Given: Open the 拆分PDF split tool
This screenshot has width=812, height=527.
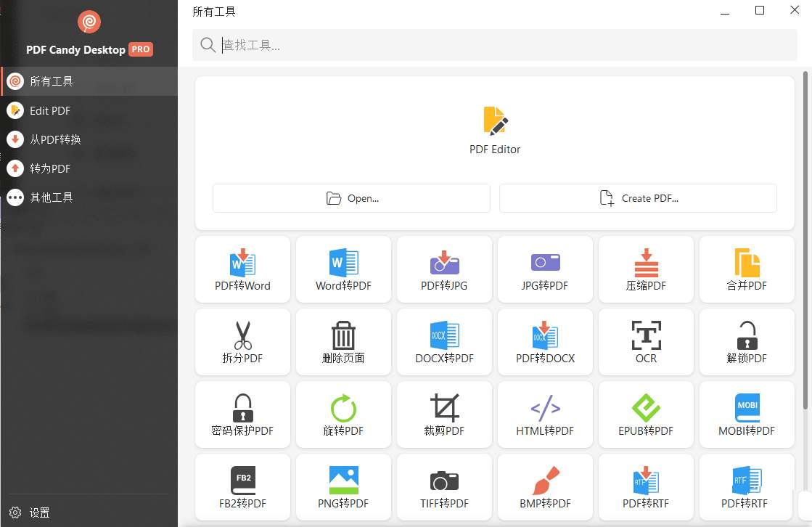Looking at the screenshot, I should (242, 341).
